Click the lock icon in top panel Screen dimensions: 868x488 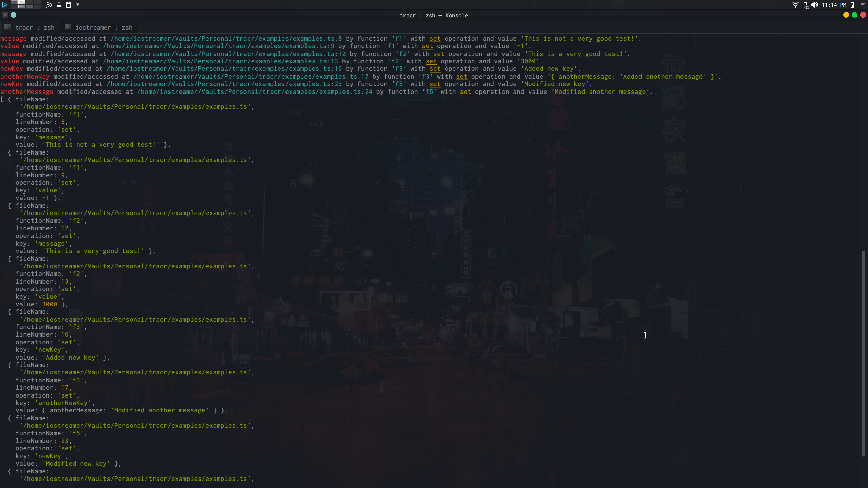[x=59, y=5]
